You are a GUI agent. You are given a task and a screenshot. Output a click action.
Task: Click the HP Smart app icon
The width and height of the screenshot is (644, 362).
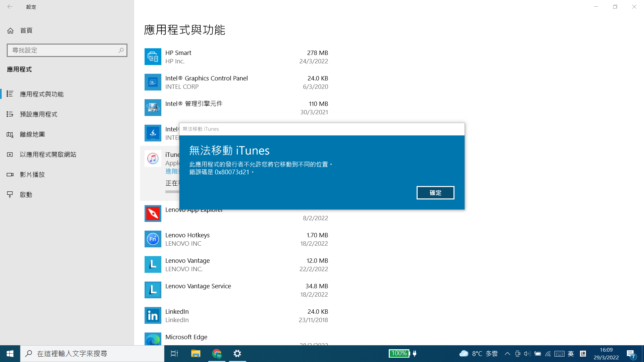click(153, 57)
